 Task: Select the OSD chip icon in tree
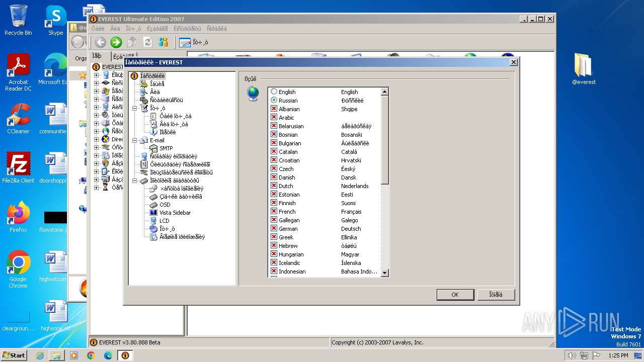[154, 205]
